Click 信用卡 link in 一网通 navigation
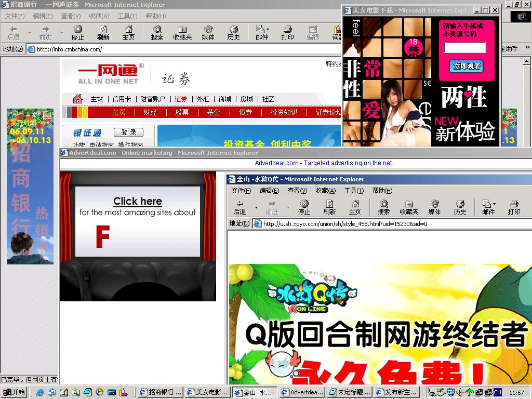This screenshot has width=532, height=399. click(122, 99)
